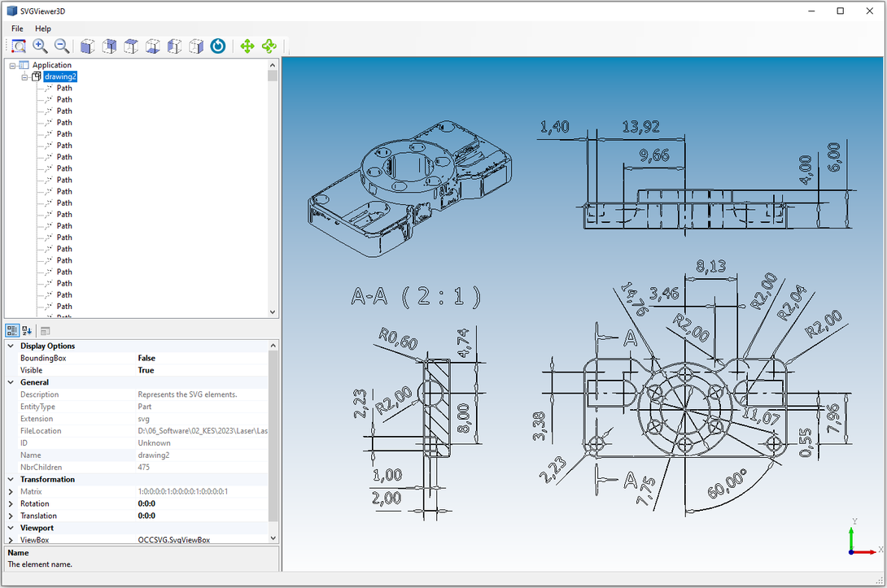Activate the green four-arrow pan tool
This screenshot has width=887, height=588.
click(x=247, y=46)
